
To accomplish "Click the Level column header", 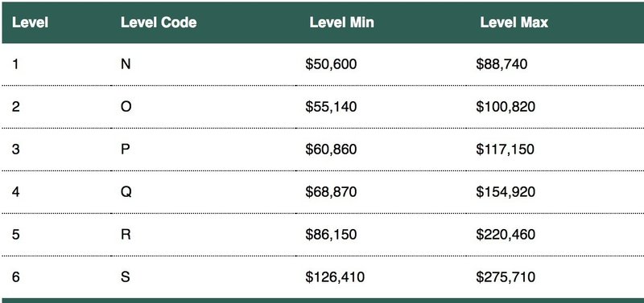I will click(30, 23).
